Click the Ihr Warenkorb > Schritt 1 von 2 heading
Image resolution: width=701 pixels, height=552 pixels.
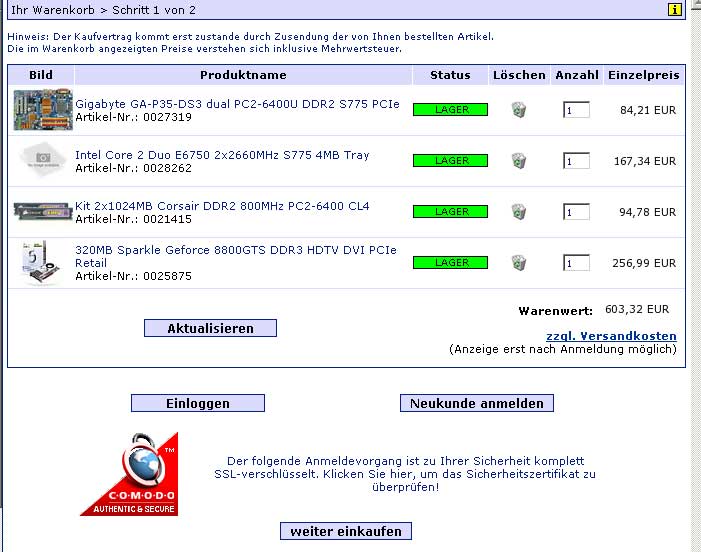pos(103,10)
